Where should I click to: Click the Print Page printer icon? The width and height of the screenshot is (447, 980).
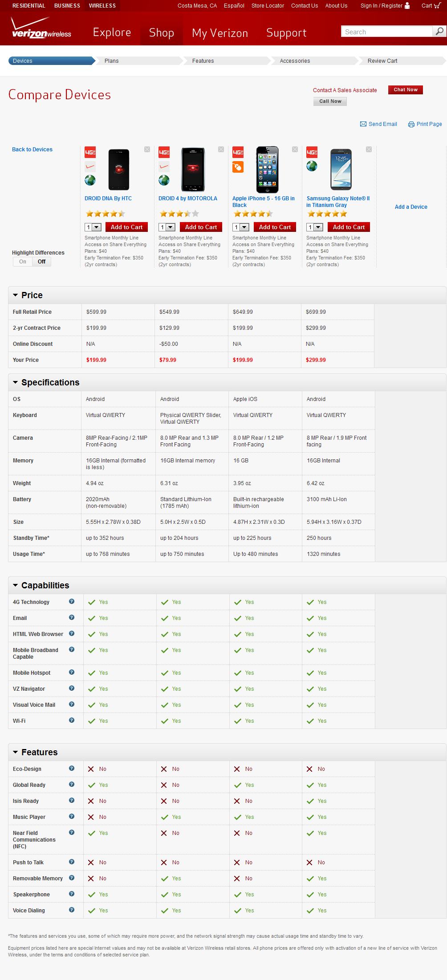411,125
